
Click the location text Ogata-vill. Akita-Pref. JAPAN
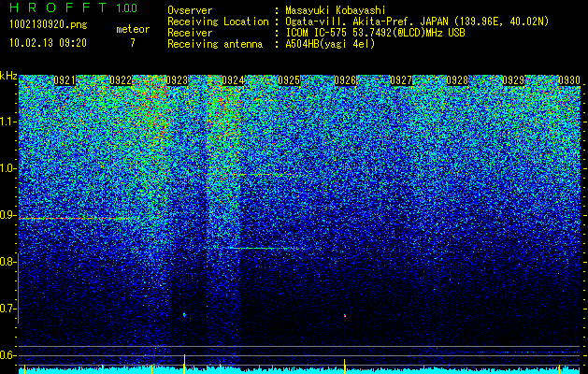[366, 22]
